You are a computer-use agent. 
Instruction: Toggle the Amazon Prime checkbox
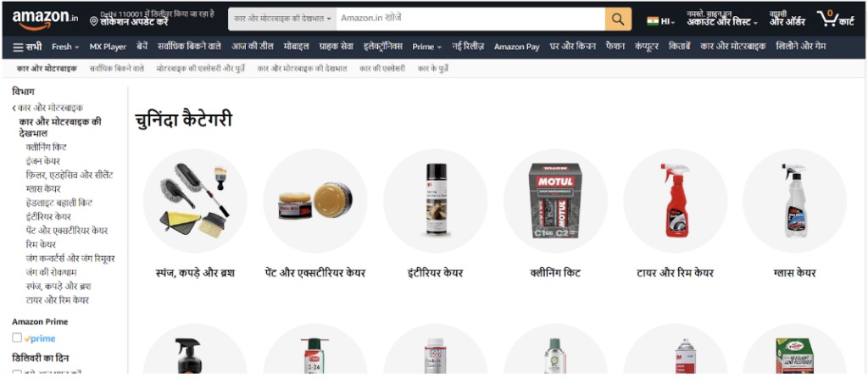click(17, 338)
